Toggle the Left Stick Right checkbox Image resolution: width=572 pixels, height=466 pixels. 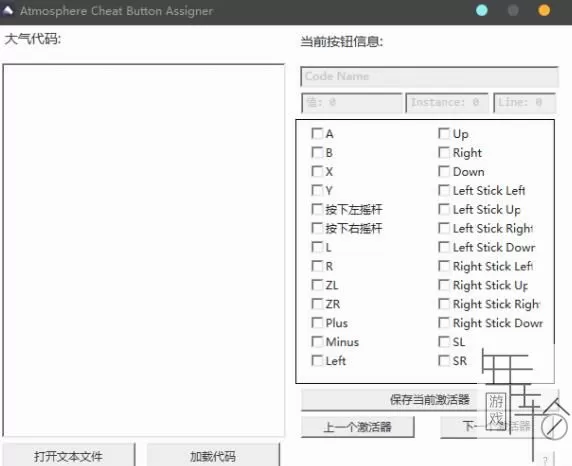click(444, 228)
